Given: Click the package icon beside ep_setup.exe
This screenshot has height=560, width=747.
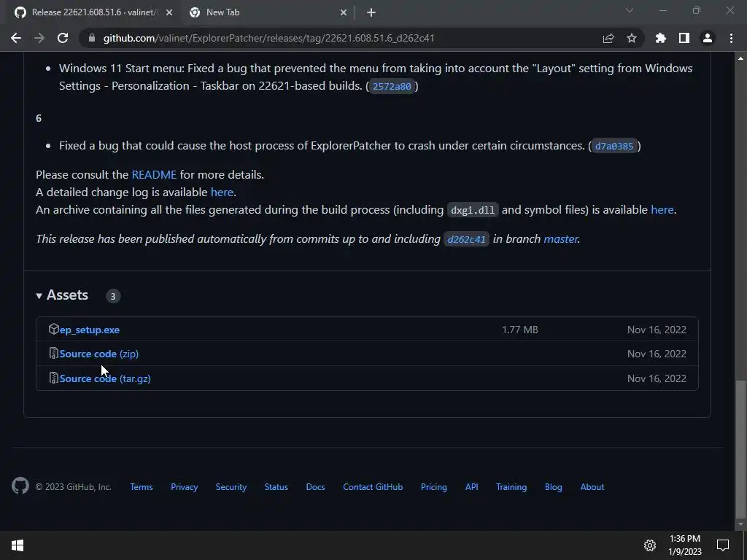Looking at the screenshot, I should tap(53, 329).
